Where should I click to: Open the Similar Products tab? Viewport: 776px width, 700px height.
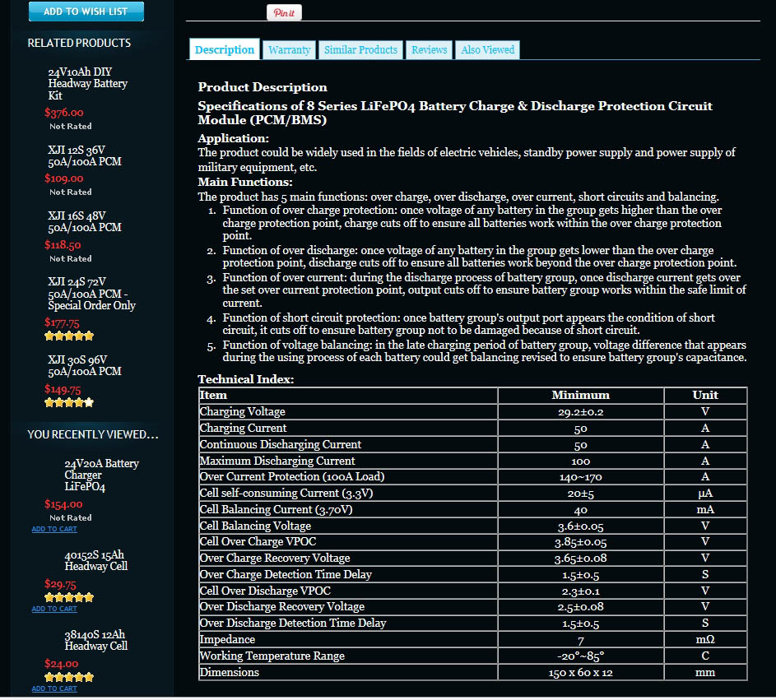[x=360, y=50]
